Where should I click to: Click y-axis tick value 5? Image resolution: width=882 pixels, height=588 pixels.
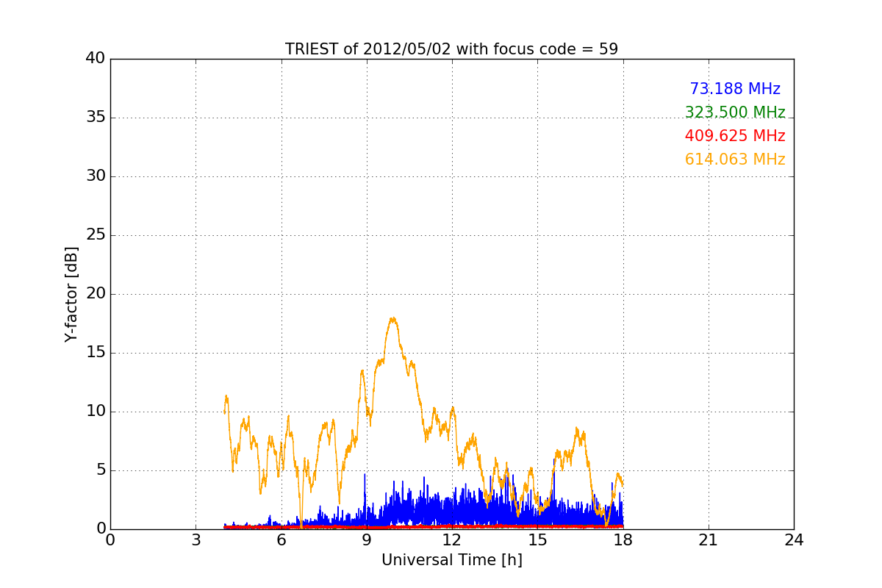click(x=101, y=470)
